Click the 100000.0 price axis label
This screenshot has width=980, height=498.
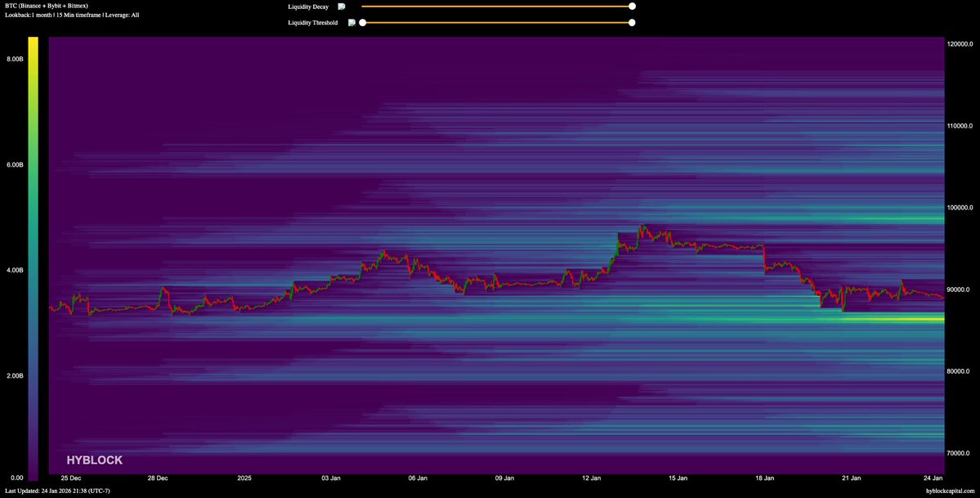pyautogui.click(x=962, y=208)
